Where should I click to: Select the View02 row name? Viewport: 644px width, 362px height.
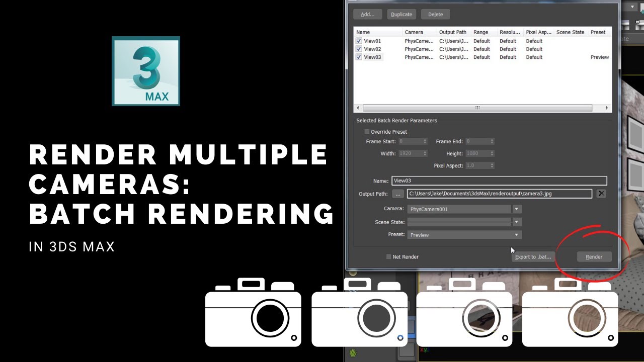tap(372, 49)
